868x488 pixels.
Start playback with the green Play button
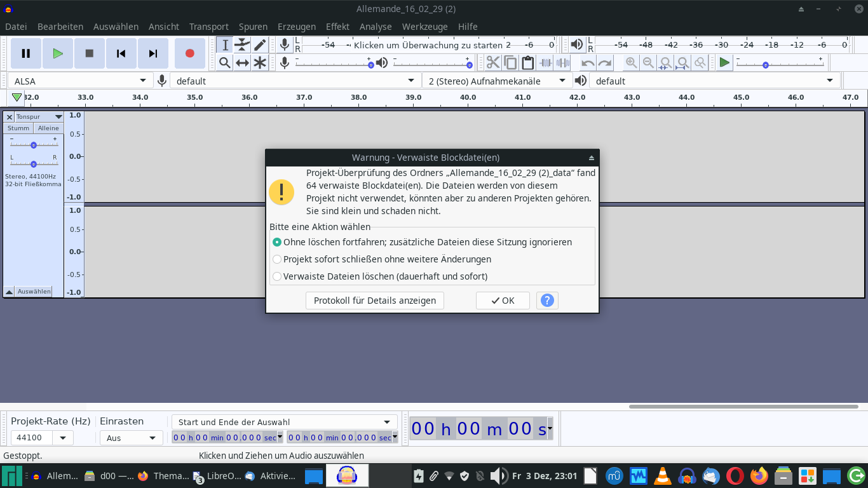click(x=58, y=53)
